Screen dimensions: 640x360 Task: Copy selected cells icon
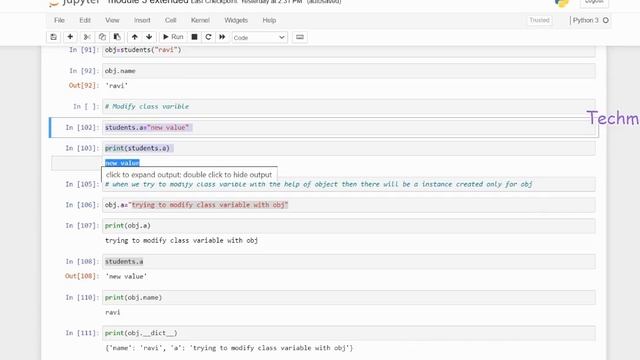coord(102,37)
